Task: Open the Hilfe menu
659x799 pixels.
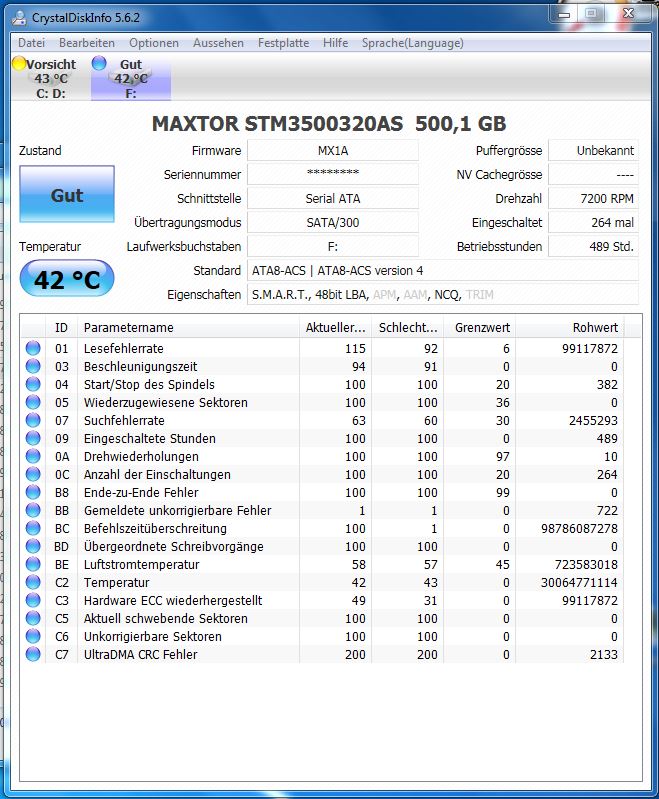Action: (x=335, y=43)
